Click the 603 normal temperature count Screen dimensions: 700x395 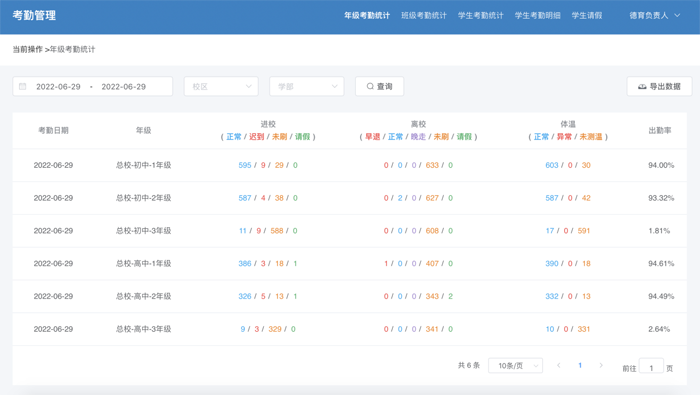point(552,165)
